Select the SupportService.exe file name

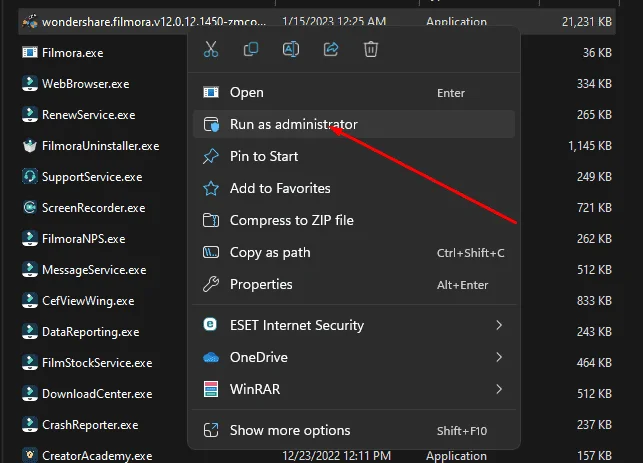pyautogui.click(x=92, y=177)
